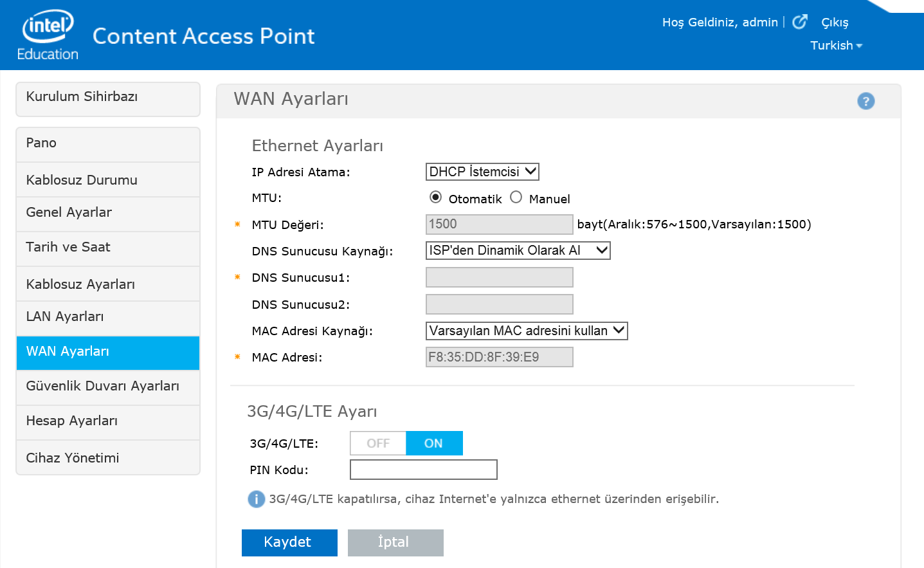The height and width of the screenshot is (568, 924).
Task: Click the İptal button
Action: 395,542
